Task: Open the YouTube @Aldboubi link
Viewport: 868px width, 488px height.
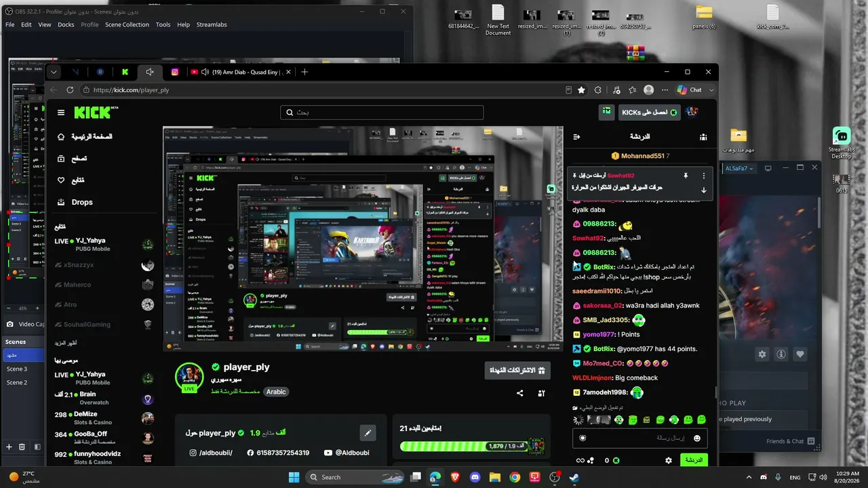Action: tap(347, 453)
